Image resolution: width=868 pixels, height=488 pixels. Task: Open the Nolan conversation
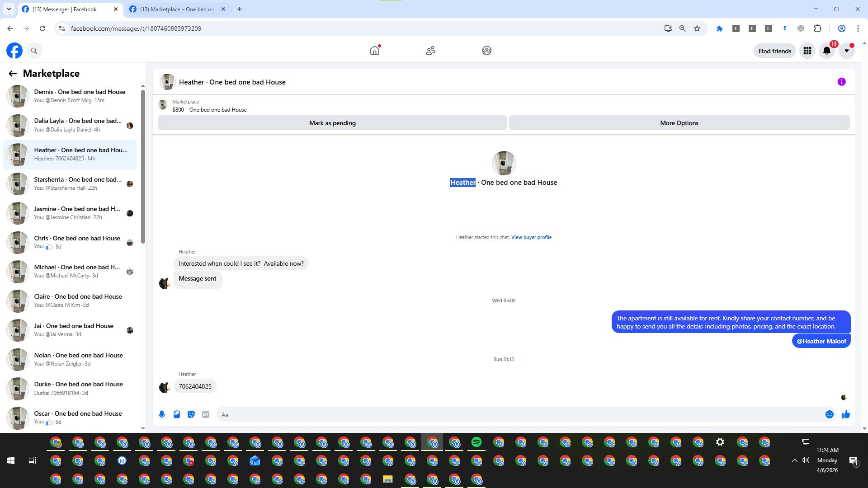click(70, 359)
